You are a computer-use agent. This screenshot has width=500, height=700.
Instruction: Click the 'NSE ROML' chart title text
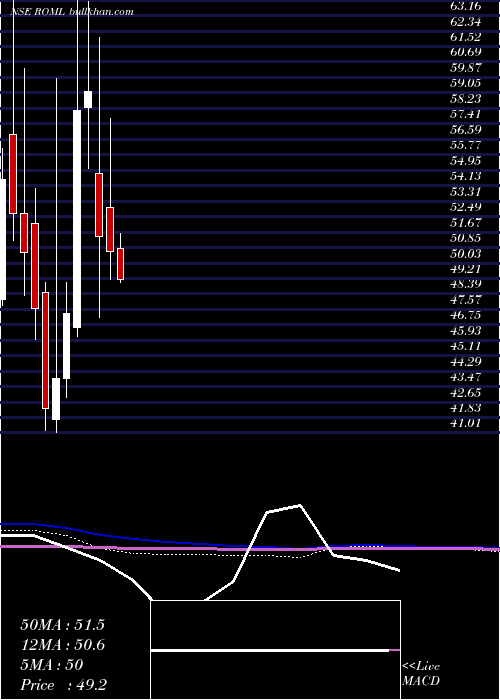pyautogui.click(x=38, y=12)
